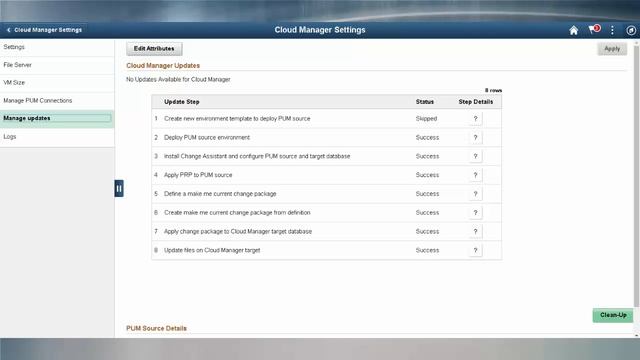The width and height of the screenshot is (640, 360).
Task: Click 'Define a make me current change package' text
Action: (220, 194)
